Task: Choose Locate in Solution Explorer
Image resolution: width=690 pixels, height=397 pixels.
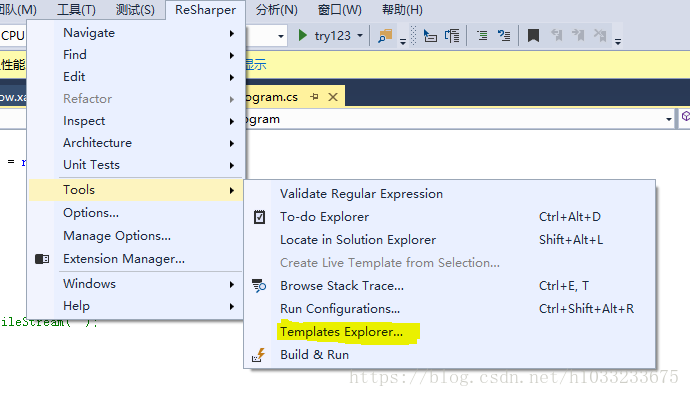Action: 450,240
